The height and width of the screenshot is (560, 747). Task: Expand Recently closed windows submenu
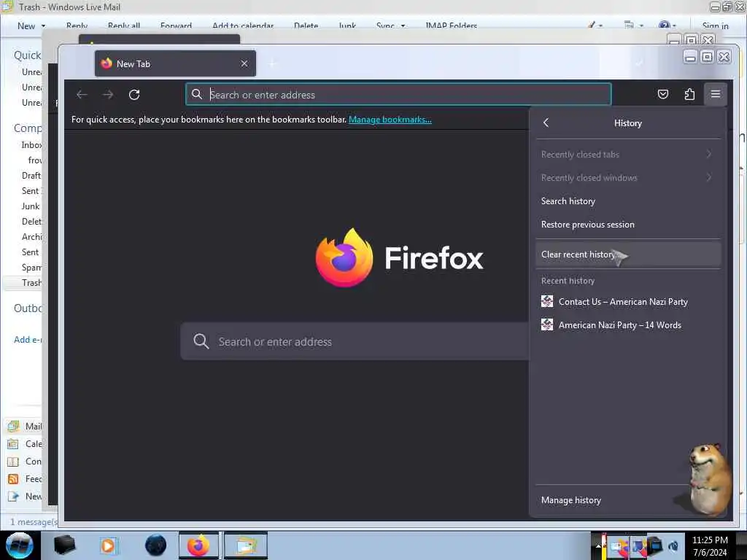[628, 178]
